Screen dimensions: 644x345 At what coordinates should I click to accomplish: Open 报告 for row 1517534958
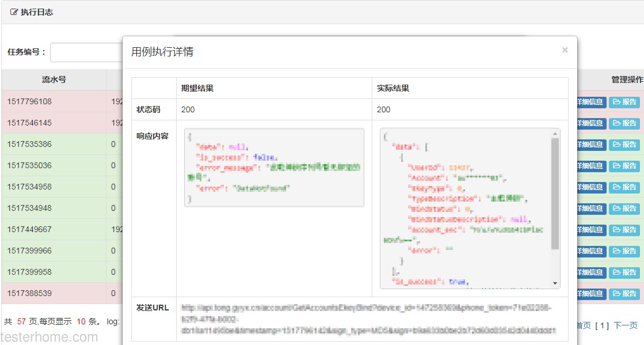[624, 187]
